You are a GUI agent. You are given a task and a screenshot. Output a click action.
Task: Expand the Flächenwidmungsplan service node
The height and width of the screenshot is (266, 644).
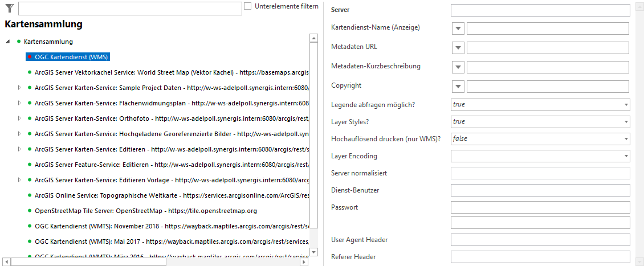(x=19, y=103)
